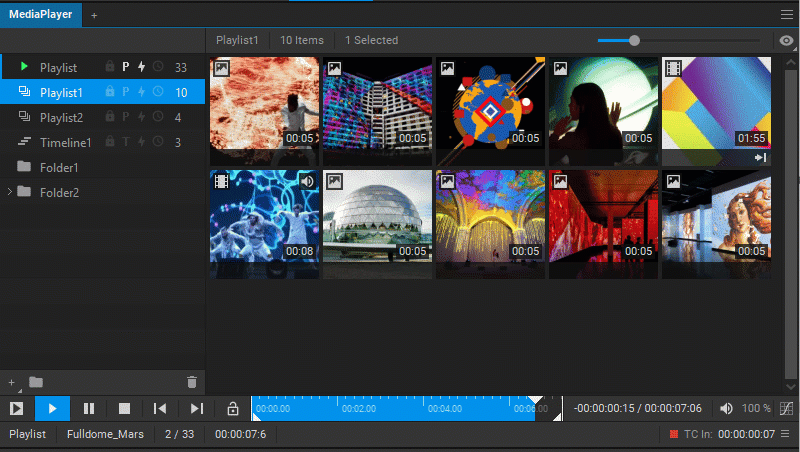The width and height of the screenshot is (800, 452).
Task: Click the playlist icon next to Playlist2
Action: 24,116
